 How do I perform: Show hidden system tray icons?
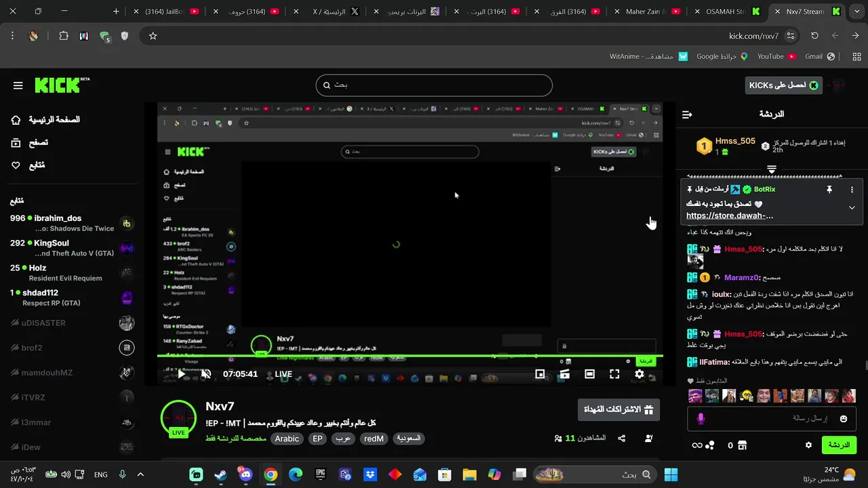click(140, 475)
